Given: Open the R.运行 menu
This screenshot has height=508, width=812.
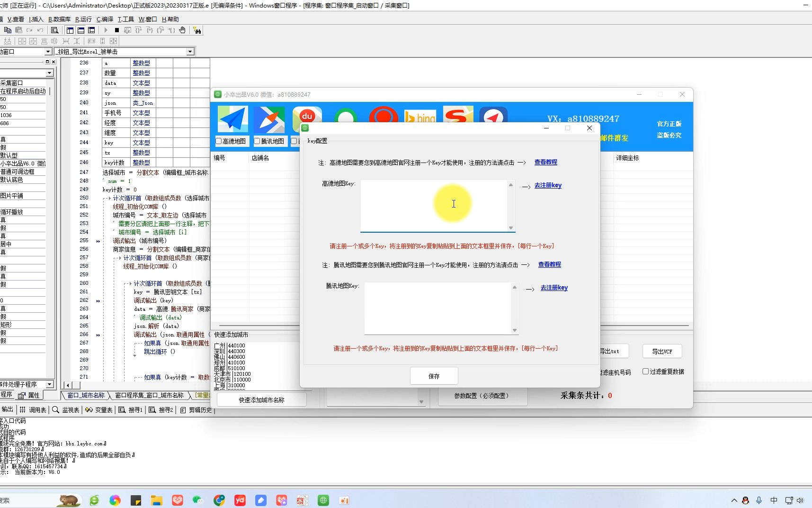Looking at the screenshot, I should click(83, 19).
